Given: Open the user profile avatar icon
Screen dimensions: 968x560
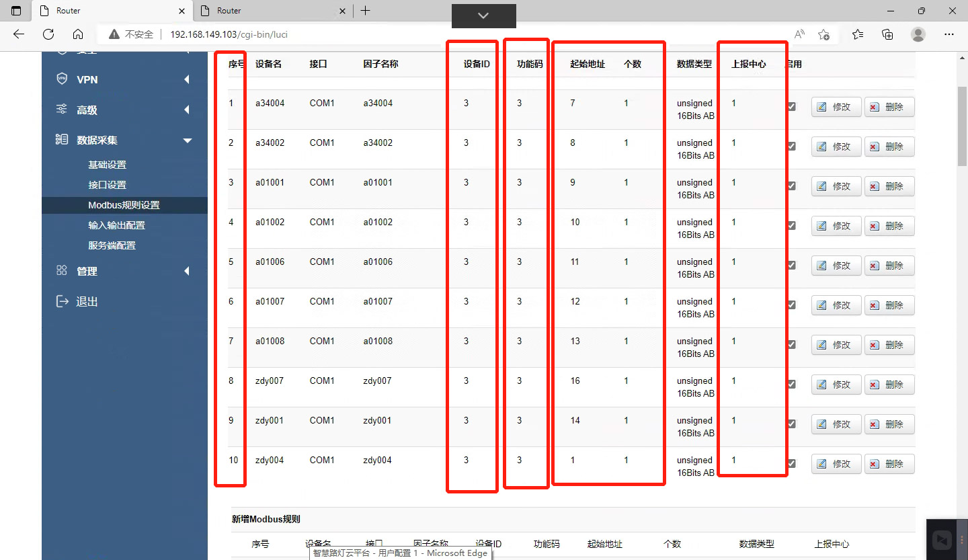Looking at the screenshot, I should tap(918, 34).
